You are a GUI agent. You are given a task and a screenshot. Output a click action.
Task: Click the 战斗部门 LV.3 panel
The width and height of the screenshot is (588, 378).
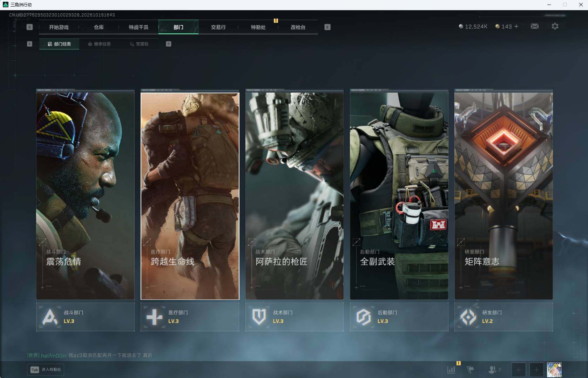pos(85,317)
